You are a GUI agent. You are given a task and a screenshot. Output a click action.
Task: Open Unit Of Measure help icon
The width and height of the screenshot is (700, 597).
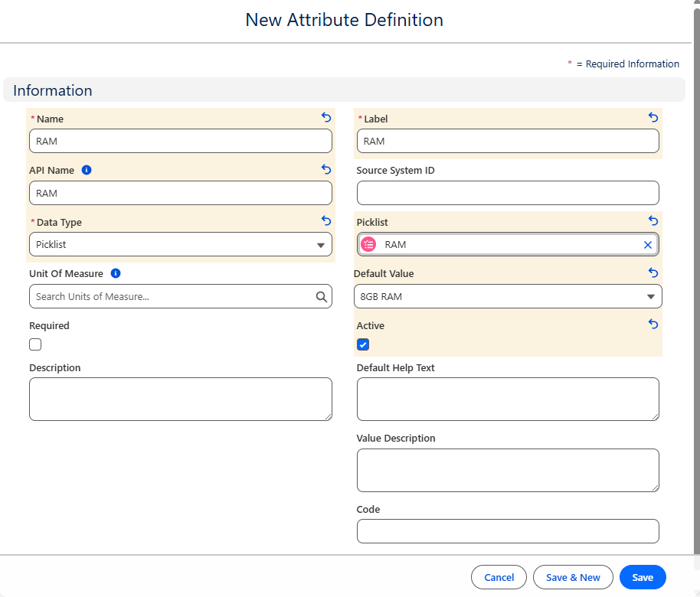(116, 273)
